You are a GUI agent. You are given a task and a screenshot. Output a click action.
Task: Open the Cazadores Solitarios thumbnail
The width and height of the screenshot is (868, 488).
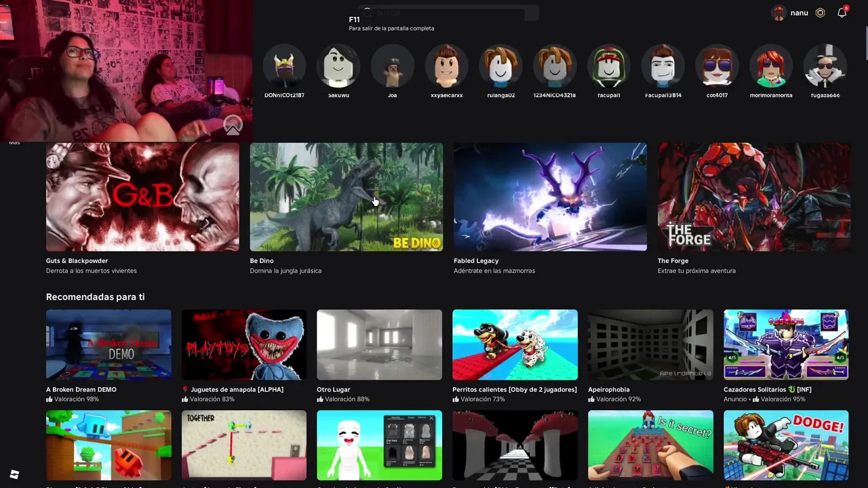click(786, 344)
